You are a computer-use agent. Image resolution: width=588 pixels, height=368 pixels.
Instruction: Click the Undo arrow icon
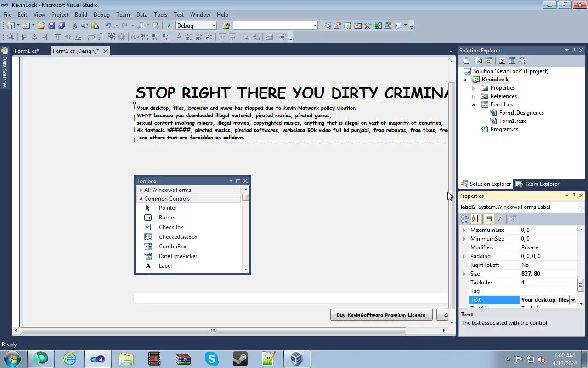tap(108, 25)
